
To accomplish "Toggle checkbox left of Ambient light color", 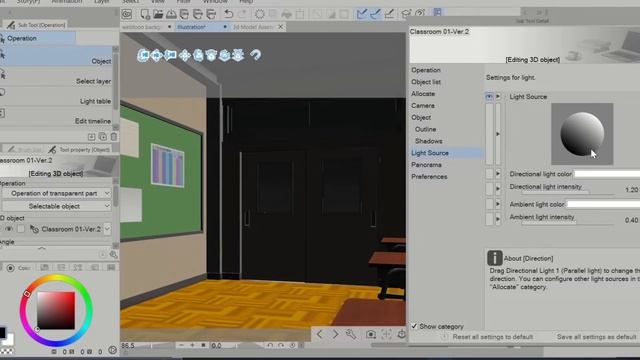I will point(489,204).
